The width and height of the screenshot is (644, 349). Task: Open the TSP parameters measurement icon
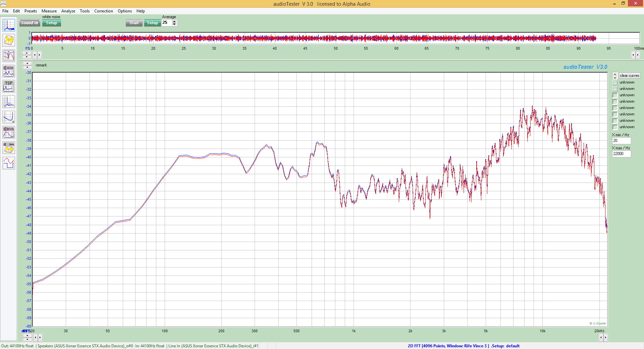click(9, 87)
